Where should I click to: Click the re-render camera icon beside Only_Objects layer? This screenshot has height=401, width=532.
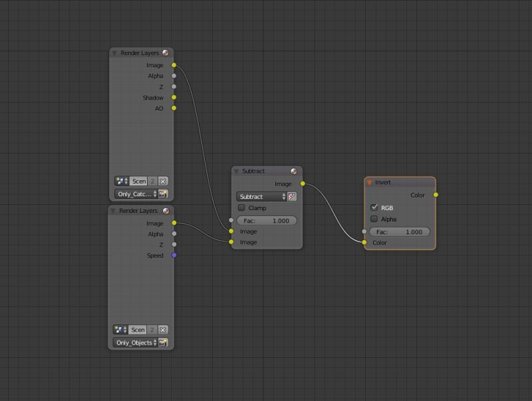(163, 344)
